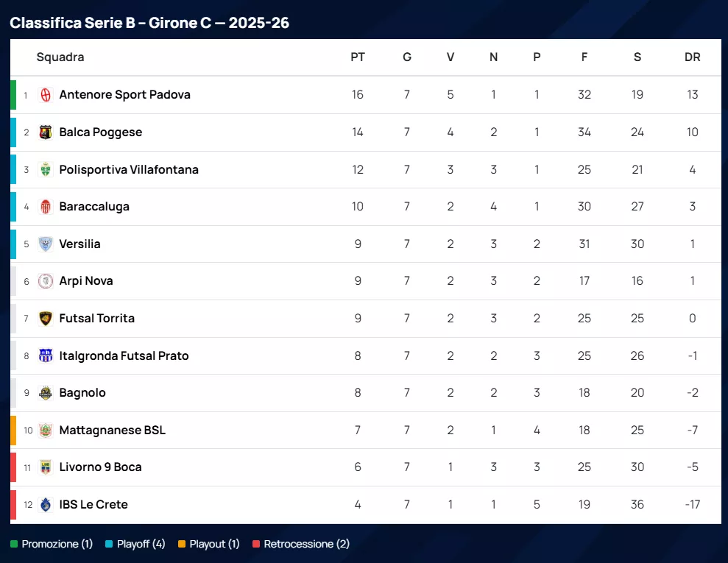Select the Mattagnanese BSL team name
The image size is (728, 563).
[x=112, y=431]
